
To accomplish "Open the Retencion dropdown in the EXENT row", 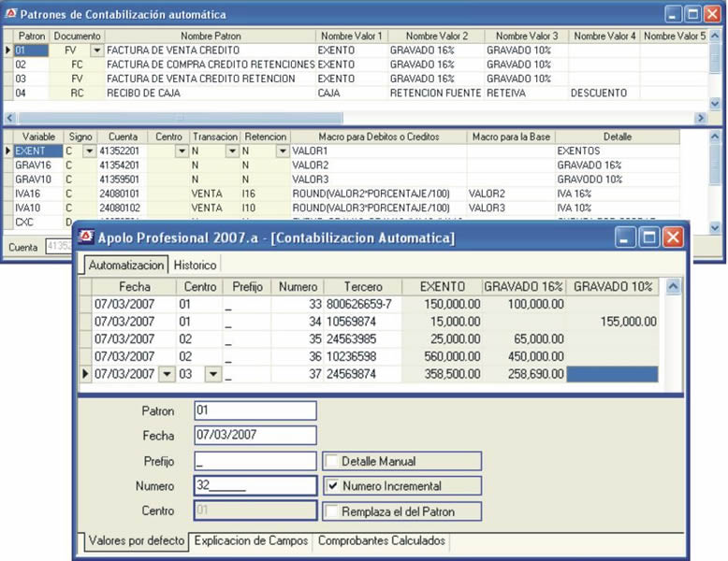I will [x=283, y=151].
